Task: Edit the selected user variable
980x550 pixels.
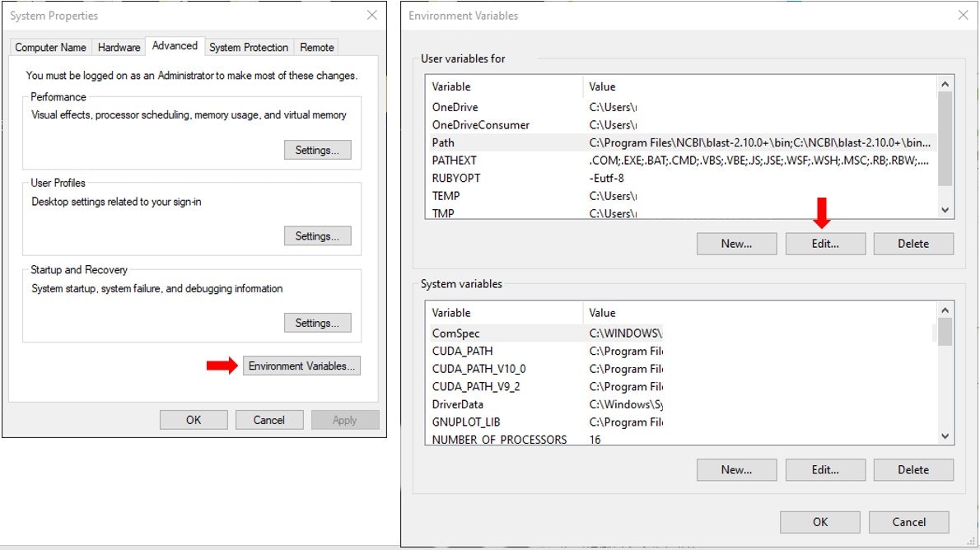Action: pyautogui.click(x=826, y=244)
